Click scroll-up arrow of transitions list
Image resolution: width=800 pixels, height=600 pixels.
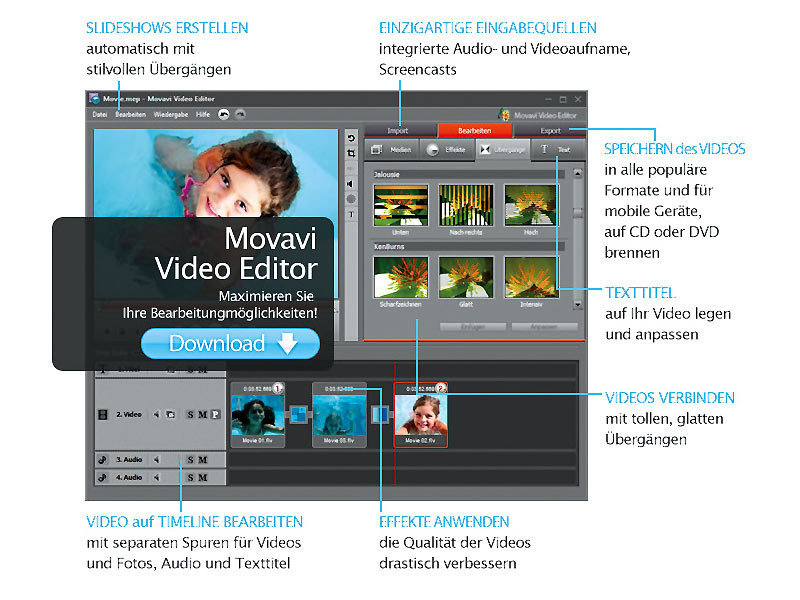coord(578,173)
